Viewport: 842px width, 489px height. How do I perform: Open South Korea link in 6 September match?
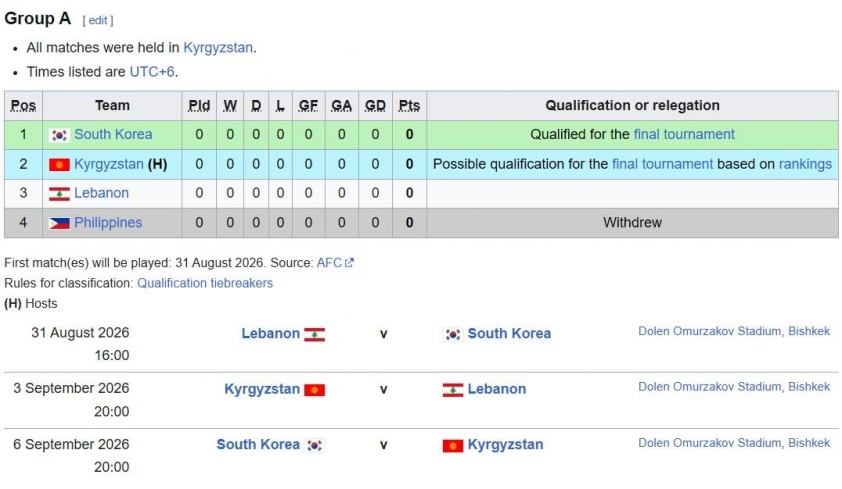[258, 444]
